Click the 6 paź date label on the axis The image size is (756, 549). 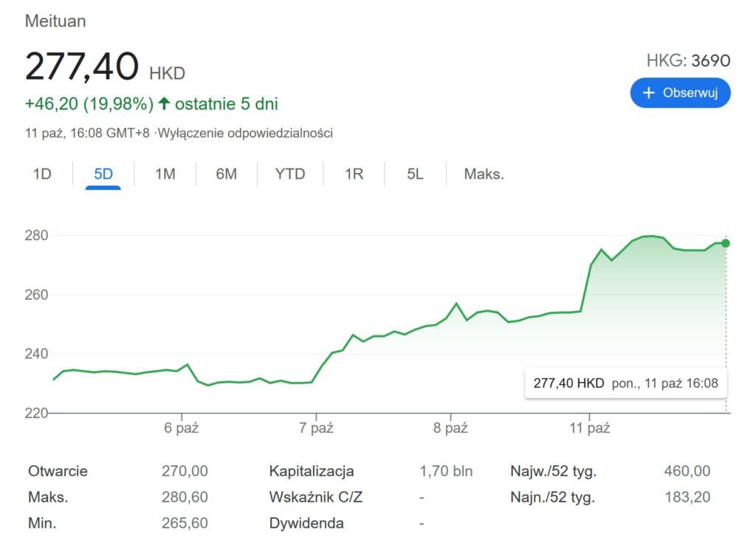(x=182, y=428)
